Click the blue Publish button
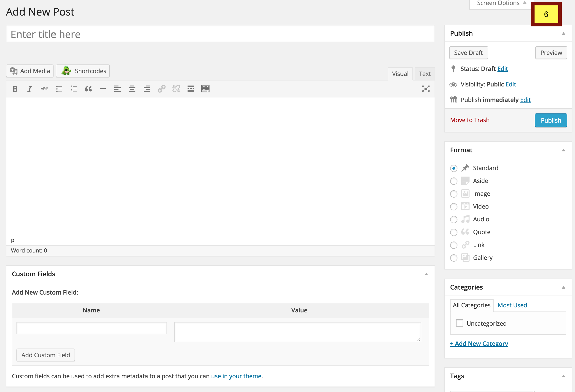The height and width of the screenshot is (392, 575). 551,120
